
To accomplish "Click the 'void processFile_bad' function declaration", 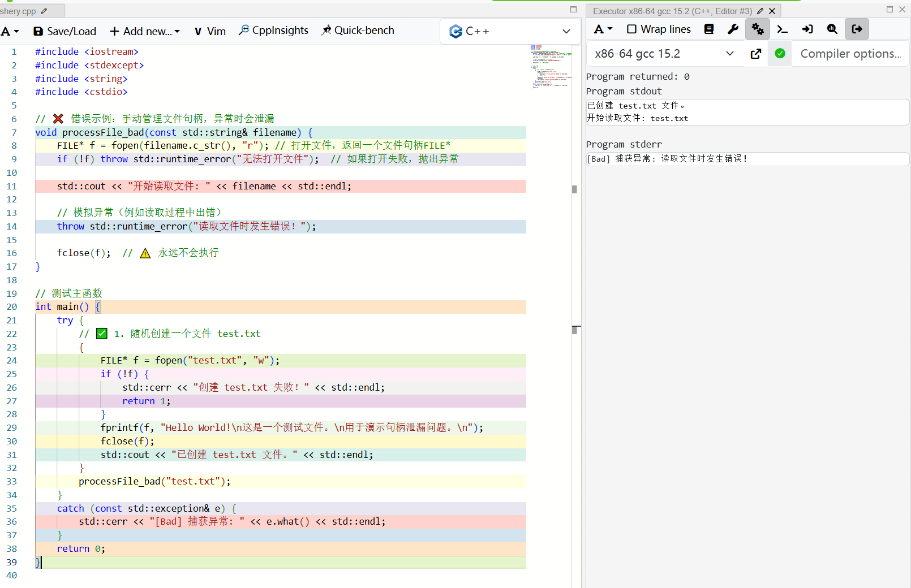I will [x=174, y=132].
